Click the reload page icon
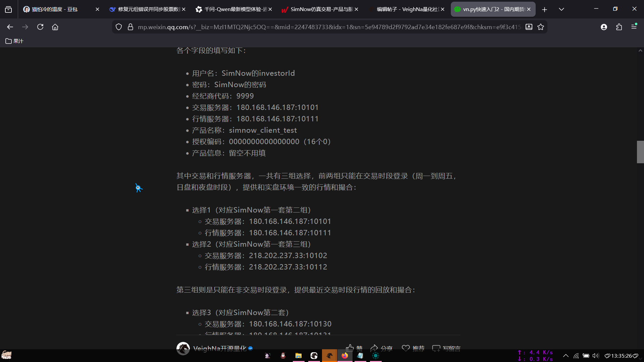 (40, 27)
